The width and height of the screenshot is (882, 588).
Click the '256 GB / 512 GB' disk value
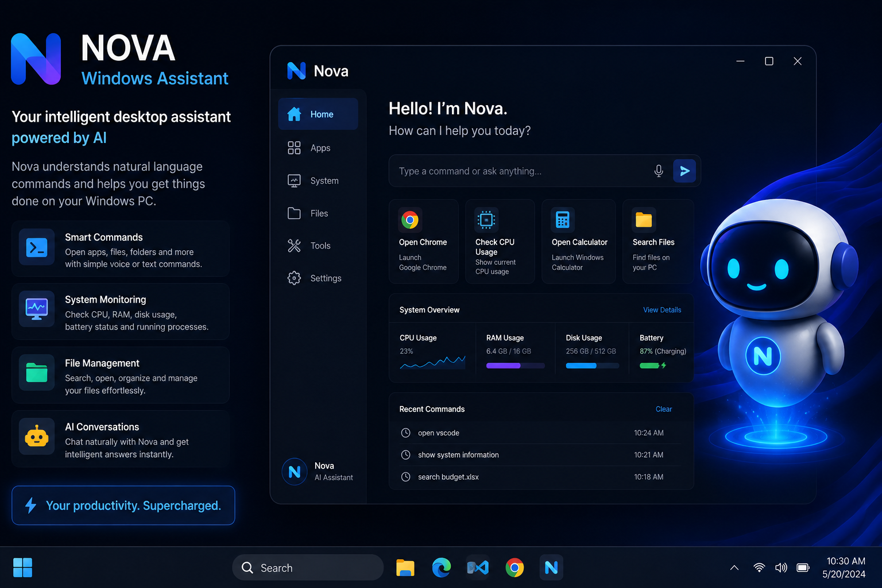pos(591,351)
